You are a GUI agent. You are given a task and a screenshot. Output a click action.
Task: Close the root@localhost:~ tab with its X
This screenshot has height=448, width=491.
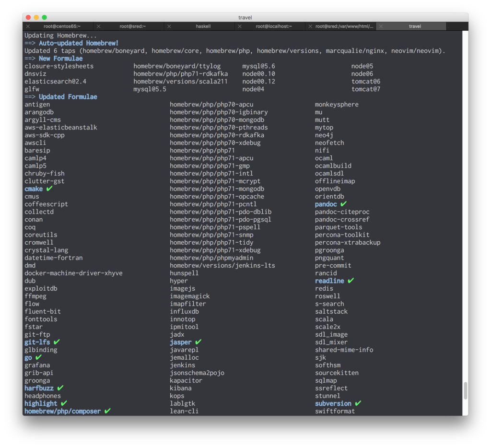[240, 26]
